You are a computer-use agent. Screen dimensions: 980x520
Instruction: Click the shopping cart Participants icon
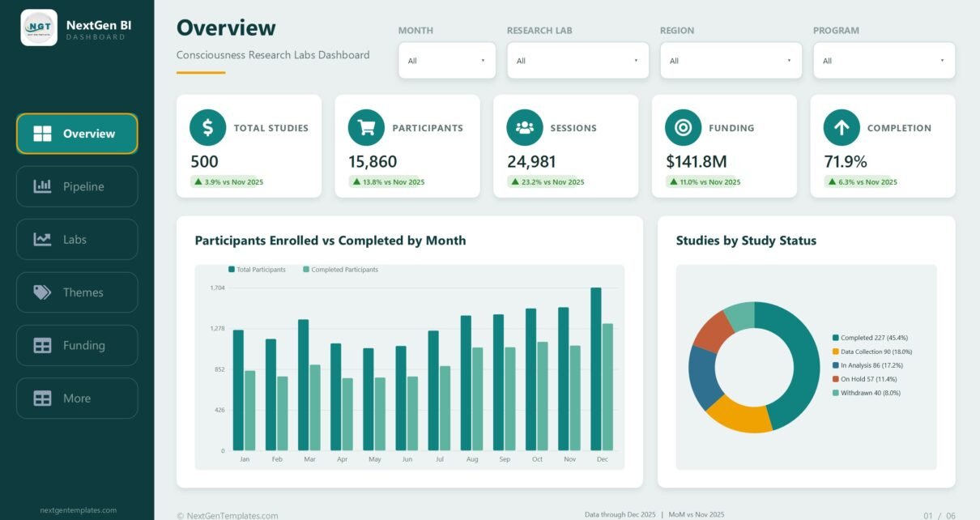[366, 128]
